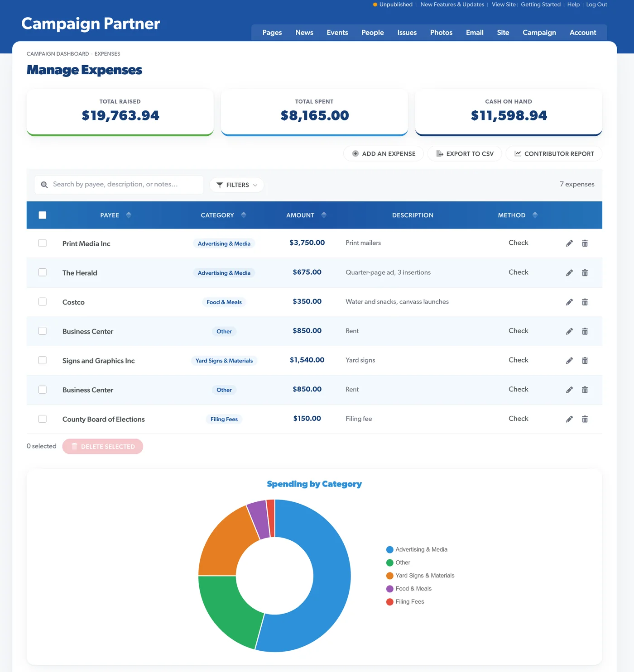Click the Yard Signs & Materials legend swatch

(x=390, y=576)
